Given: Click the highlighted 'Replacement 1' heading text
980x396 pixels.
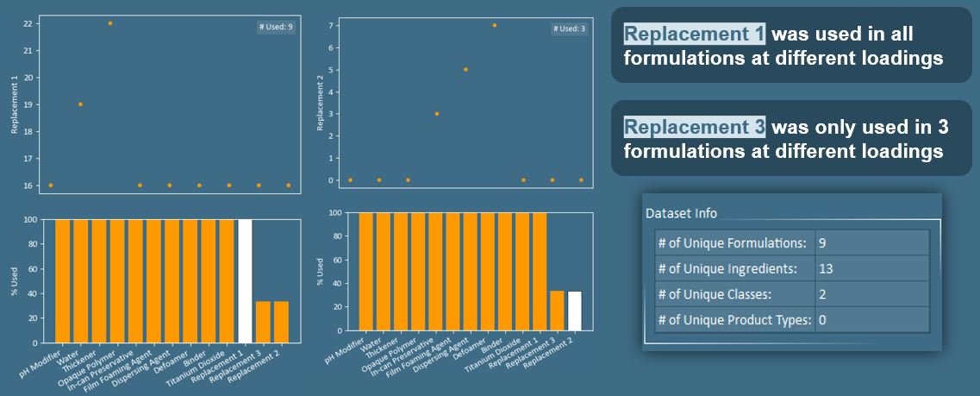Looking at the screenshot, I should (694, 35).
